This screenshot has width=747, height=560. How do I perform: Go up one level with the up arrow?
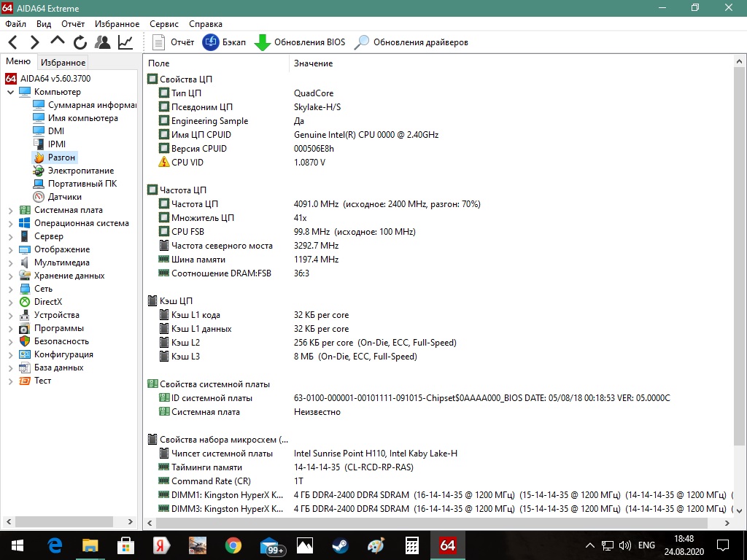click(x=57, y=42)
